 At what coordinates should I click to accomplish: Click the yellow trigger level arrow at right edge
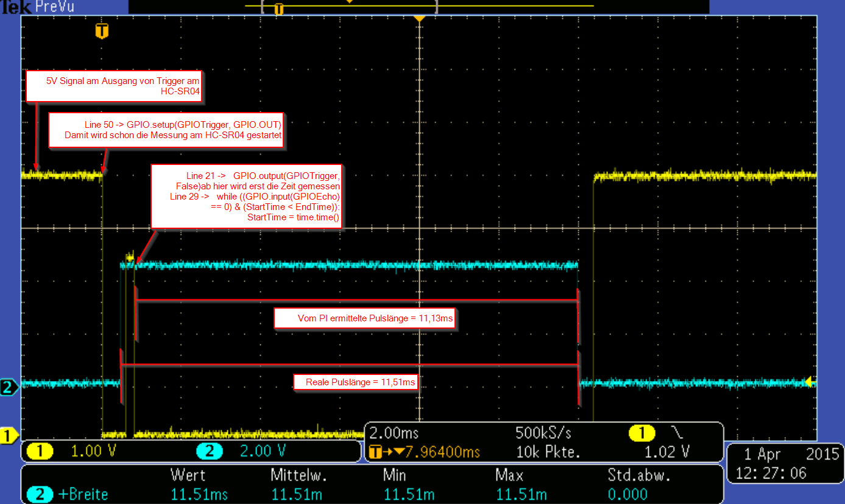[809, 382]
